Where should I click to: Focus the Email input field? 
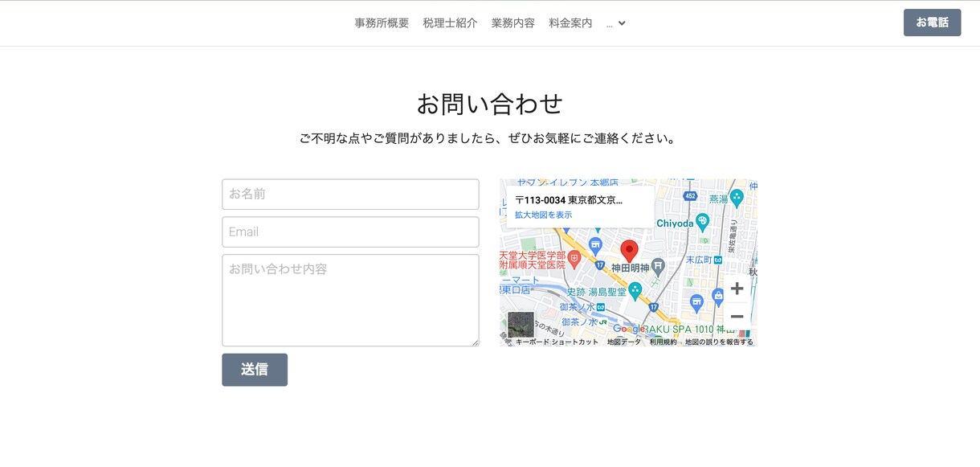click(x=350, y=232)
